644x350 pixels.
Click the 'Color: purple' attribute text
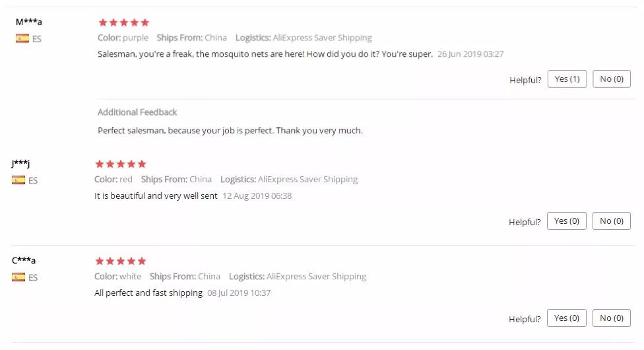coord(123,38)
